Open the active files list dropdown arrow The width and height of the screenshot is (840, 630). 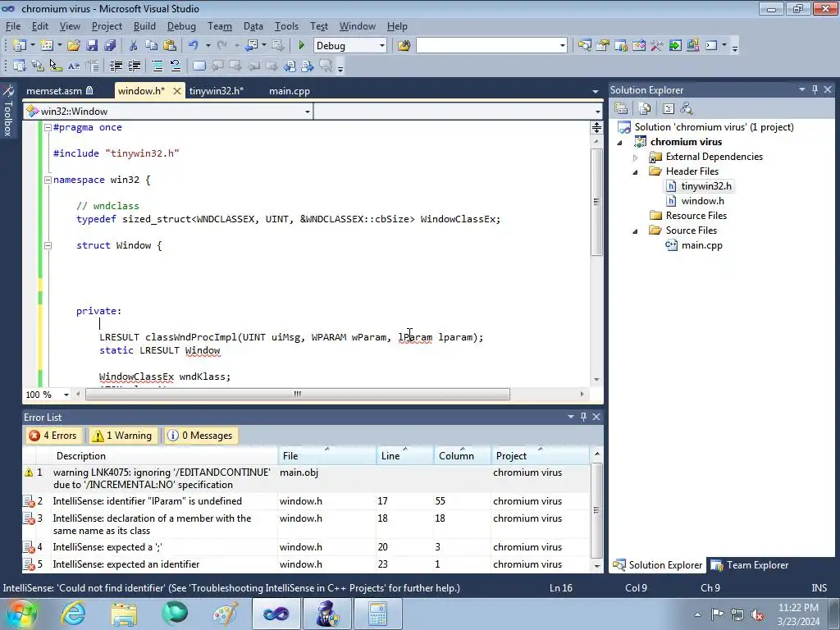coord(596,92)
